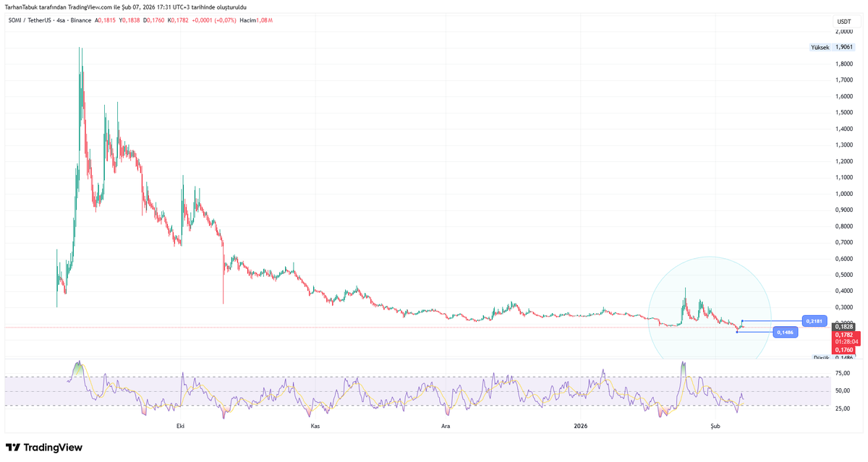Click the 1,0000 price axis tick

click(843, 194)
